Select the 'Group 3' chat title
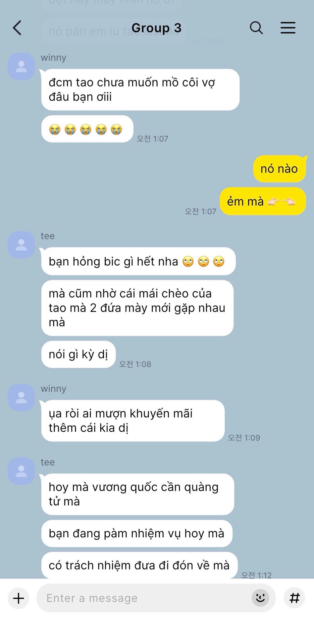Viewport: 314px width, 644px height. point(156,28)
